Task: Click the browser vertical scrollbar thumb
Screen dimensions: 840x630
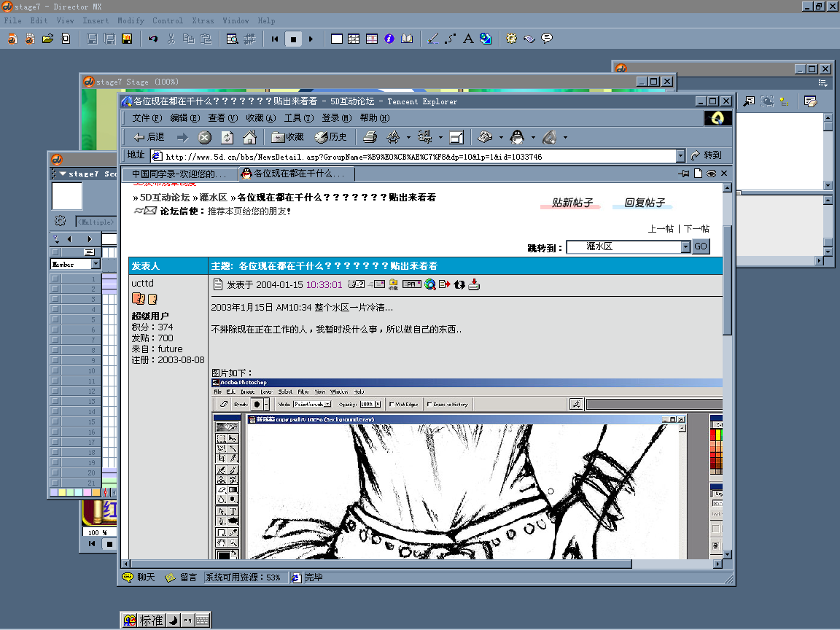Action: point(727,280)
